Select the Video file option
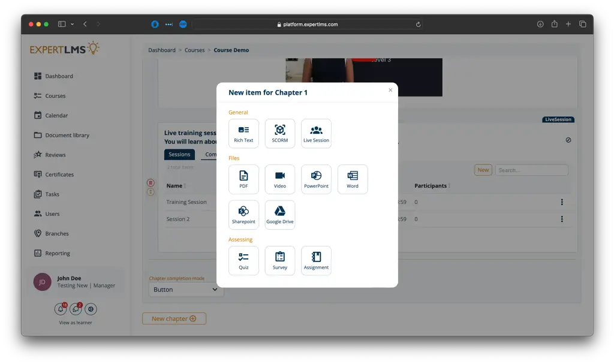The image size is (614, 364). [280, 179]
